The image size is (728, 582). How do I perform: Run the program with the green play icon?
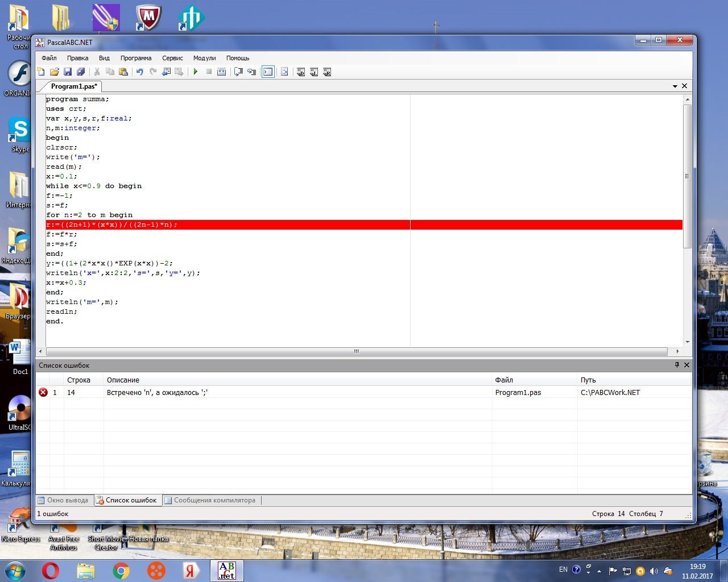(x=196, y=72)
